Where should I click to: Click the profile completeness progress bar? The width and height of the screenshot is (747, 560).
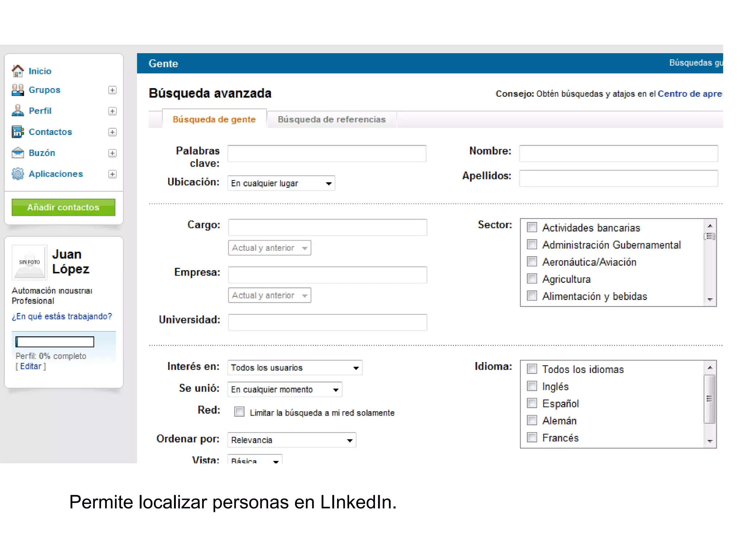[55, 342]
